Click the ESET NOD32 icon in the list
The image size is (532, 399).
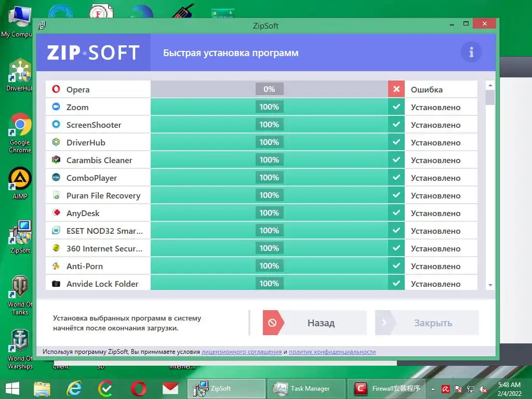tap(56, 230)
